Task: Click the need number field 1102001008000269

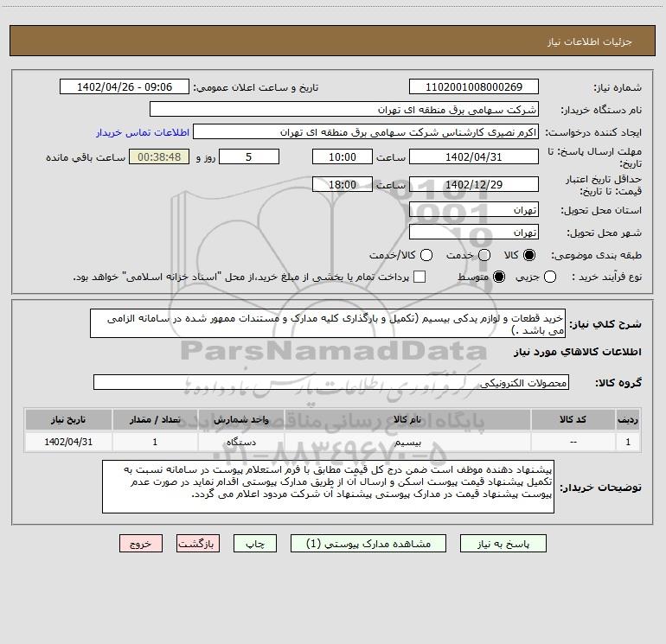Action: click(474, 87)
